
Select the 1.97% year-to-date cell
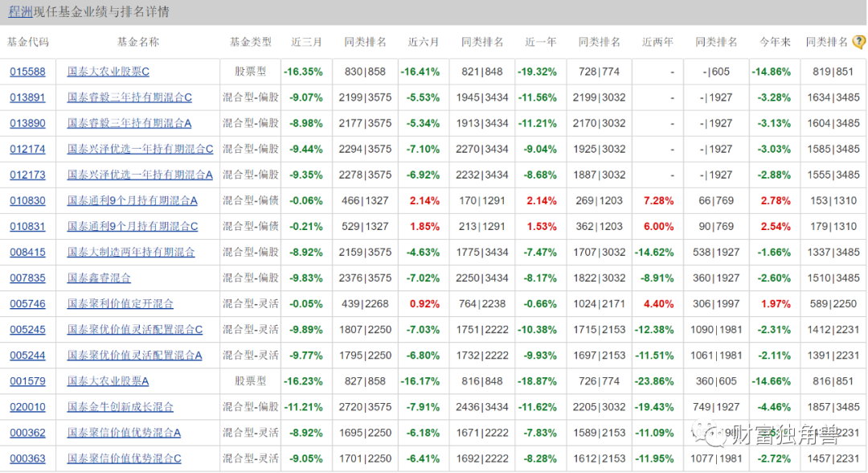(x=776, y=303)
